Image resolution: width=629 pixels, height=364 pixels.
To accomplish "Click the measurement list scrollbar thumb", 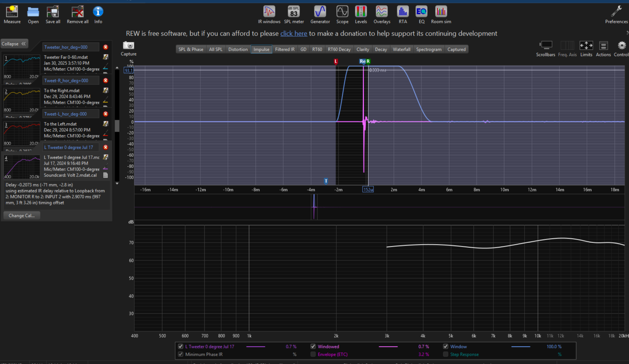I will (x=117, y=125).
